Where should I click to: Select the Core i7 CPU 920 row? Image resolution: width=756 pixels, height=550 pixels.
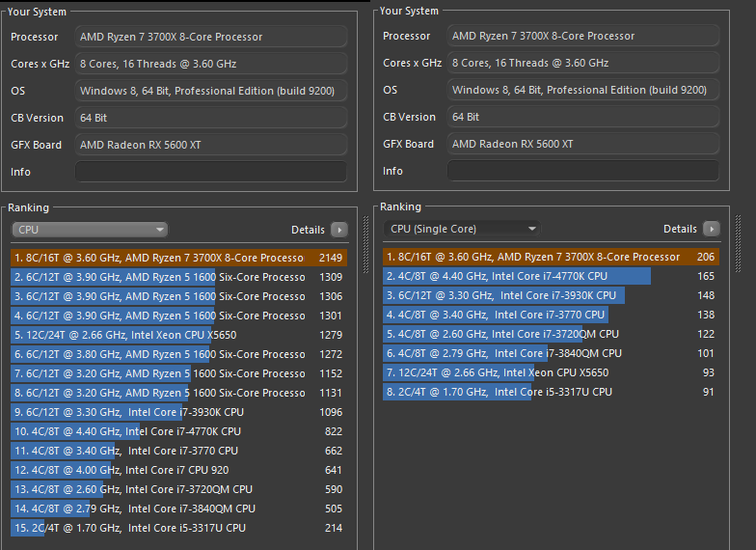click(x=178, y=470)
